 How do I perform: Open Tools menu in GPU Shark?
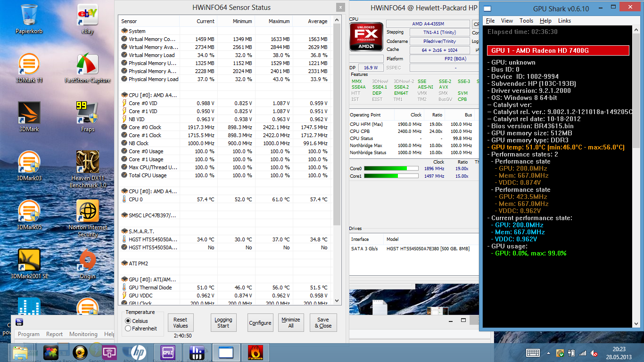(526, 21)
